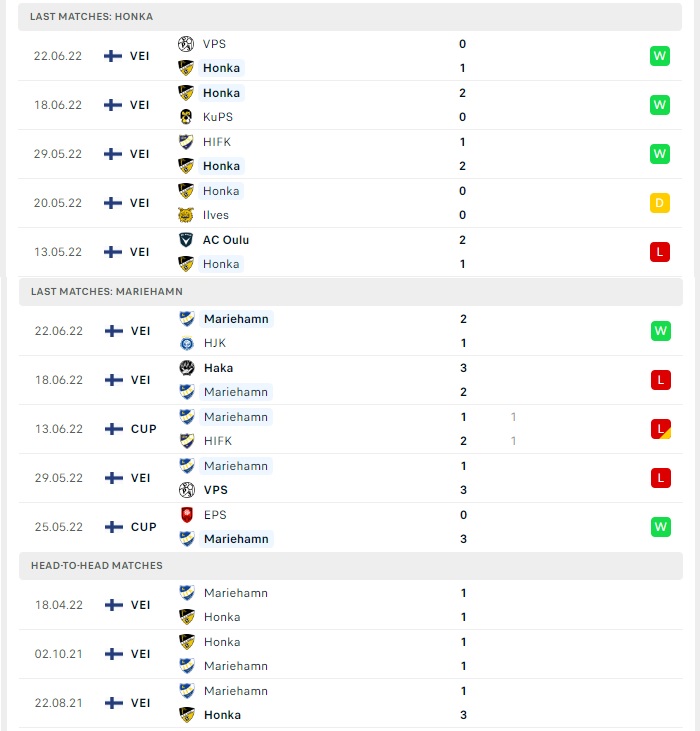Open the Mariehamn vs HJK match row
Image resolution: width=700 pixels, height=731 pixels.
[351, 331]
